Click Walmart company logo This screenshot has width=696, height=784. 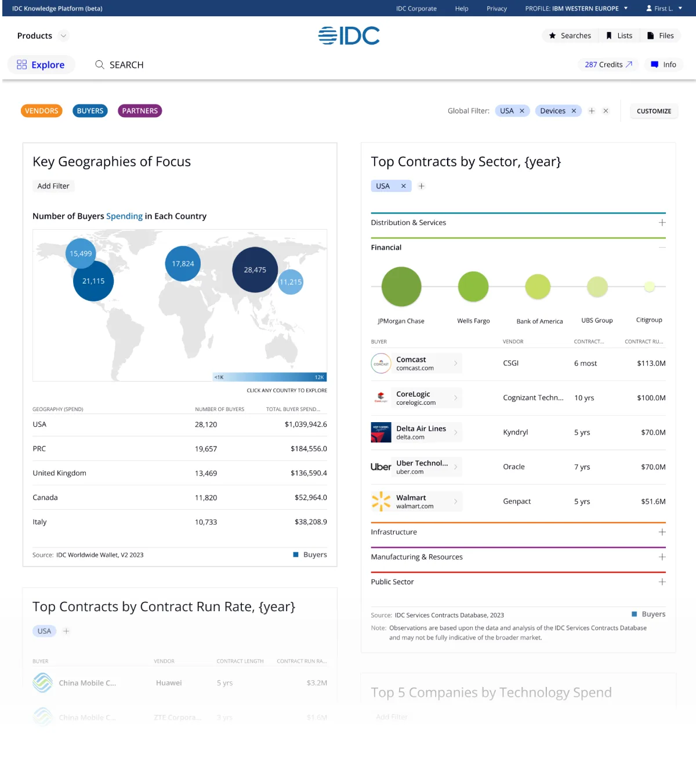pos(381,501)
